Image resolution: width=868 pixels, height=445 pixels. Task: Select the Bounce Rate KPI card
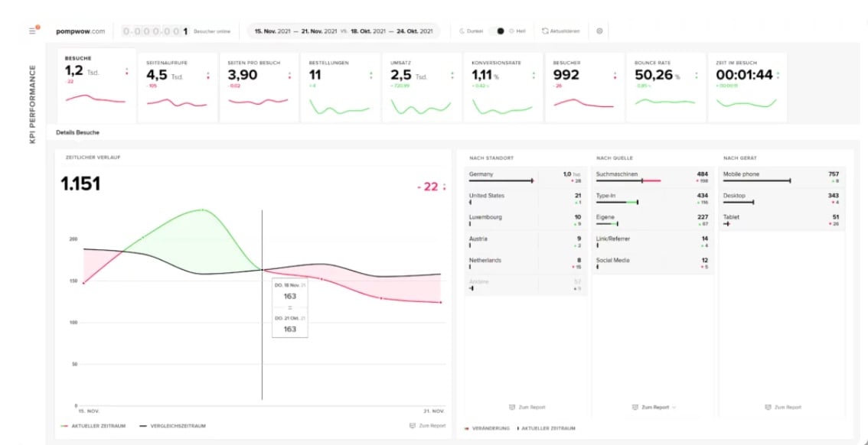[666, 87]
